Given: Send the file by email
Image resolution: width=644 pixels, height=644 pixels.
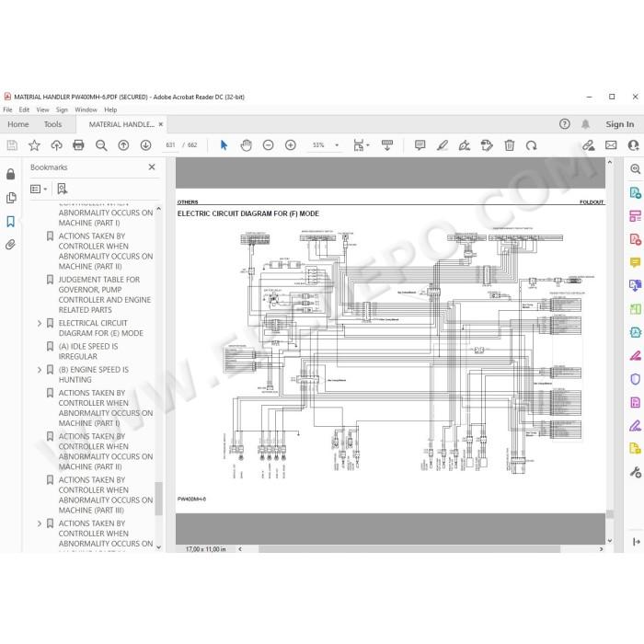Looking at the screenshot, I should [611, 145].
